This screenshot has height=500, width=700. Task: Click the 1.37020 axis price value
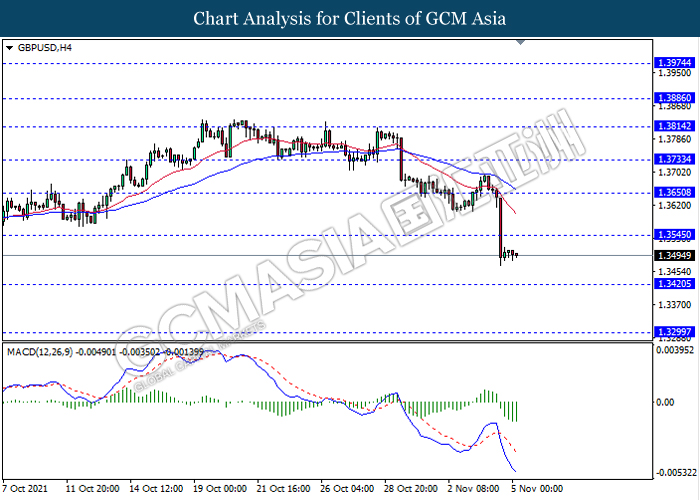tap(675, 172)
